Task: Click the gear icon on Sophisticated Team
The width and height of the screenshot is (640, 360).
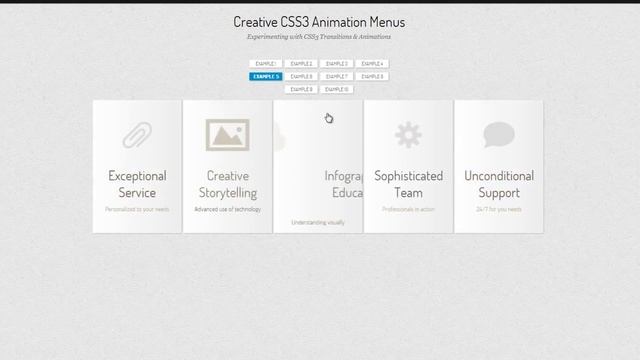Action: (408, 135)
